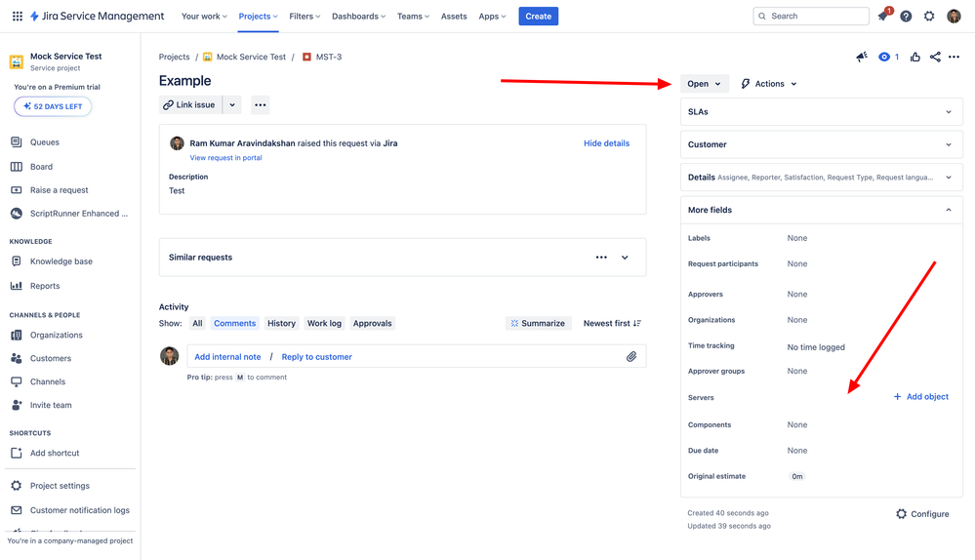Click the Search input field

click(811, 17)
